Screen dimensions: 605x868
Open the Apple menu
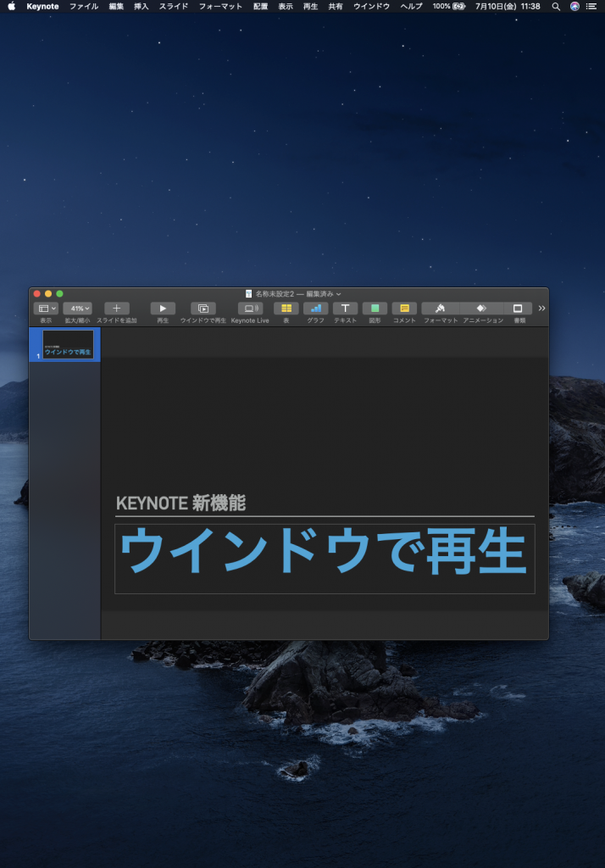(11, 6)
